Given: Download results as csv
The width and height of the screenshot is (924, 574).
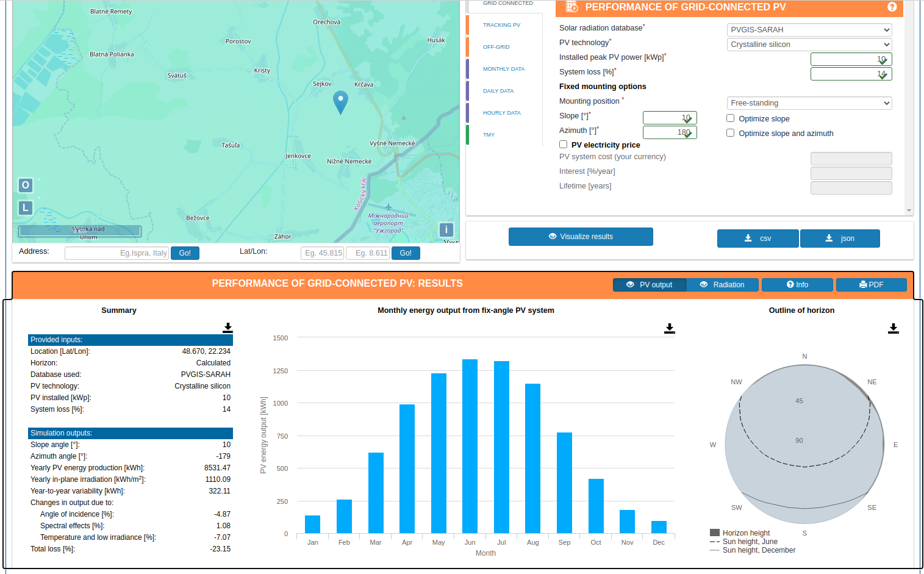Looking at the screenshot, I should pyautogui.click(x=757, y=239).
